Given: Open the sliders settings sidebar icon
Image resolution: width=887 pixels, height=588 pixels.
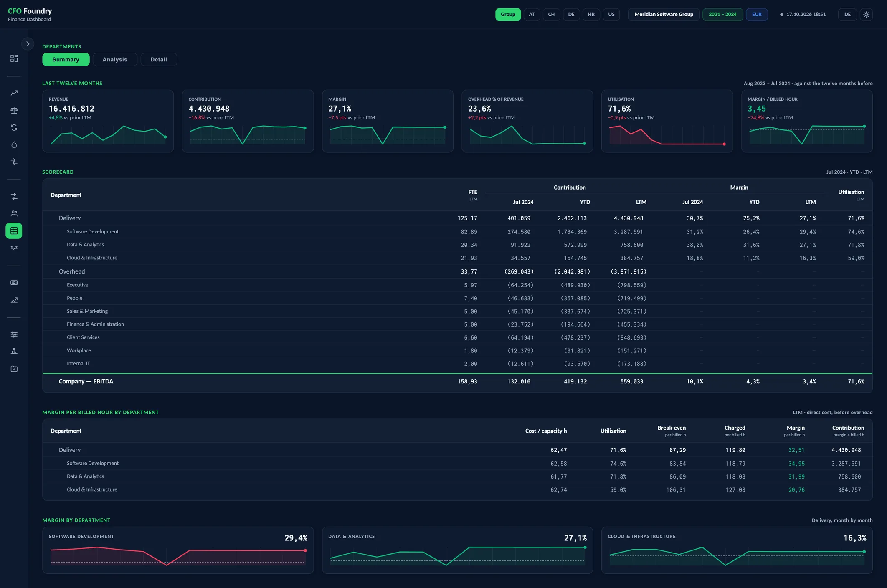Looking at the screenshot, I should pos(14,335).
